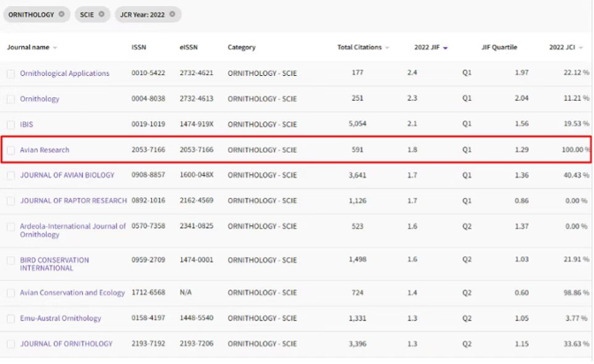Remove the ORNITHOLOGY filter chip
Viewport: 594px width, 364px height.
point(61,14)
